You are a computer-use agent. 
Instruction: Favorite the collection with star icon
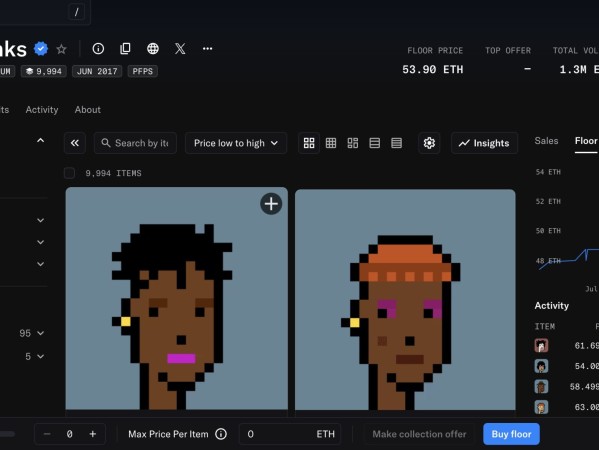point(61,49)
